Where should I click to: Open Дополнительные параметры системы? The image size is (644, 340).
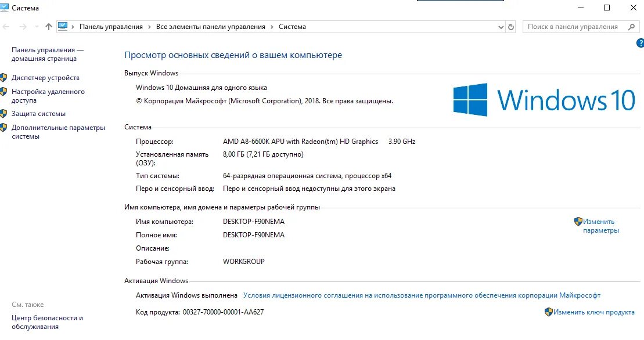pyautogui.click(x=58, y=132)
